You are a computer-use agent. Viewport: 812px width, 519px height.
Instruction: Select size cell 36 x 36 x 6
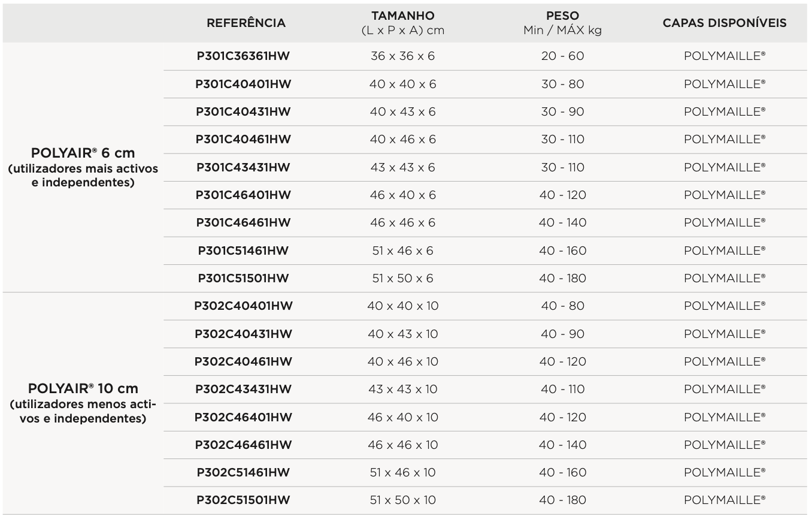pos(402,56)
